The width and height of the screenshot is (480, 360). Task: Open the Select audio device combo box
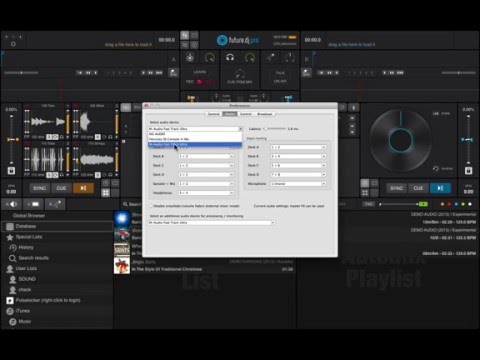pos(195,129)
